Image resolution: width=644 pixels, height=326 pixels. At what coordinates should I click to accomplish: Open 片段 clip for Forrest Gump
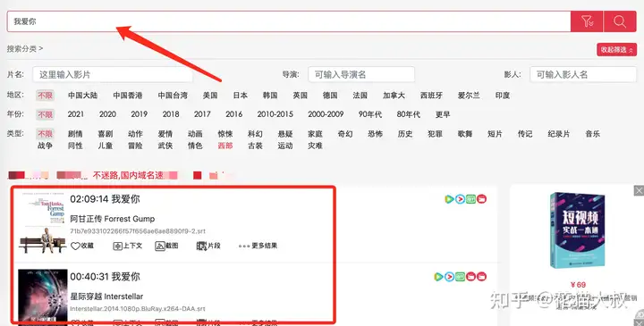pos(208,246)
